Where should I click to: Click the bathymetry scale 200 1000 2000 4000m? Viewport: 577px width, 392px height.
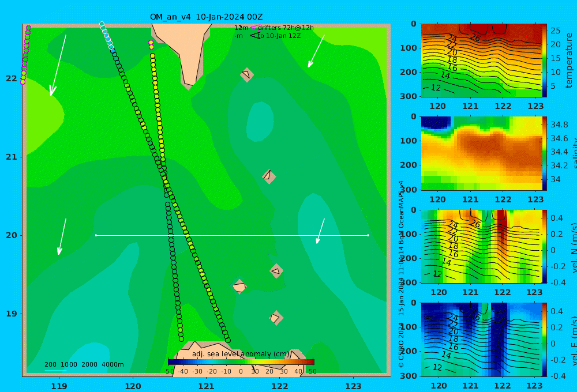[x=84, y=364]
